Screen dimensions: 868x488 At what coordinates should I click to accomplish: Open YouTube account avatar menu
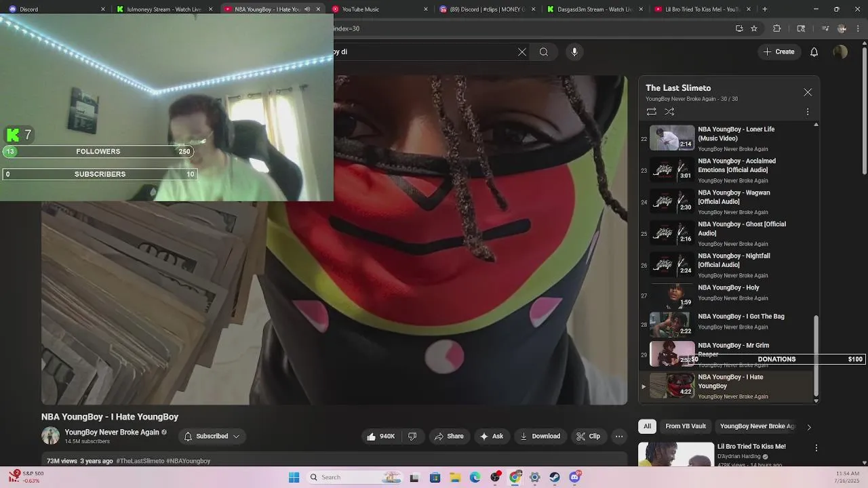tap(840, 52)
